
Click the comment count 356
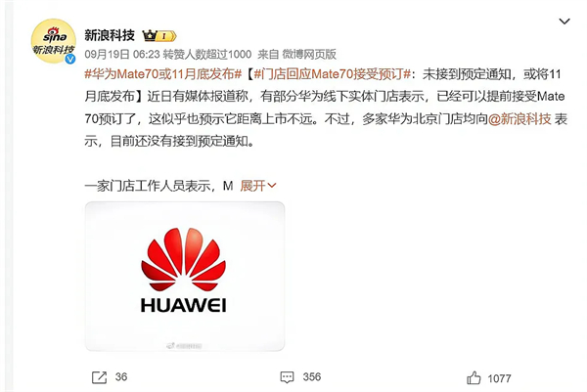click(x=312, y=377)
